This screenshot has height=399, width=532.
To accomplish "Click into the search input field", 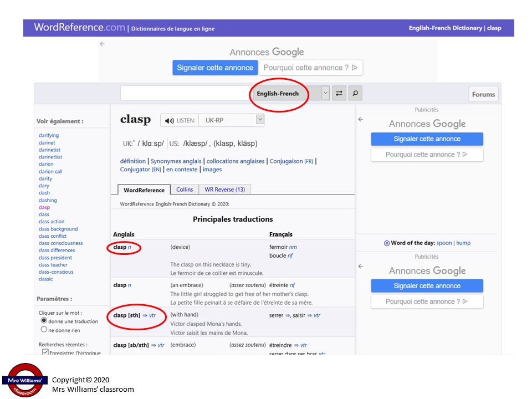I will pos(185,93).
